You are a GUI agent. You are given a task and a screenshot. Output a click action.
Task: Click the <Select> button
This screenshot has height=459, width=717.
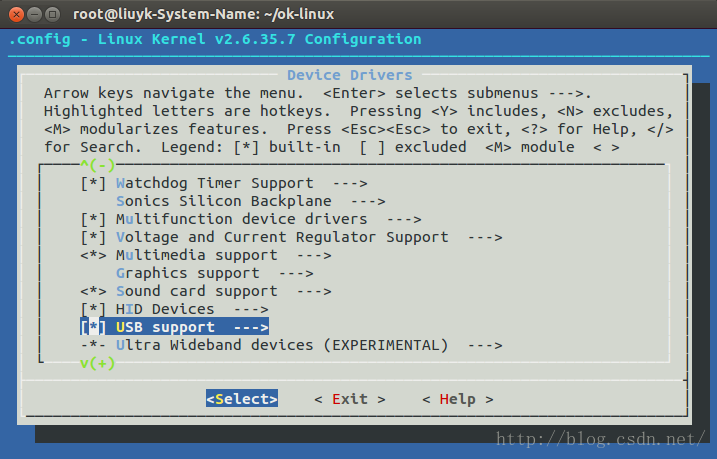[242, 399]
